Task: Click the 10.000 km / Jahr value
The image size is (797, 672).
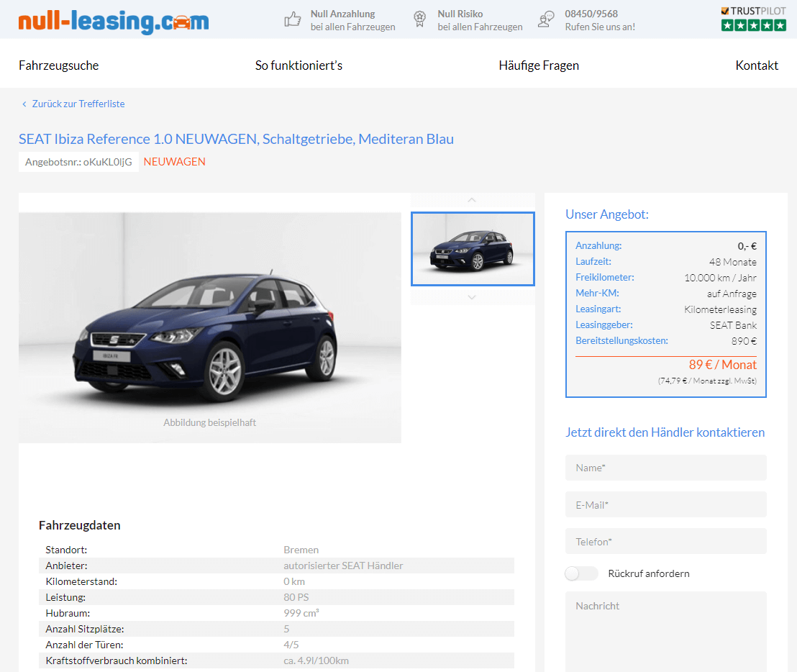Action: (720, 278)
